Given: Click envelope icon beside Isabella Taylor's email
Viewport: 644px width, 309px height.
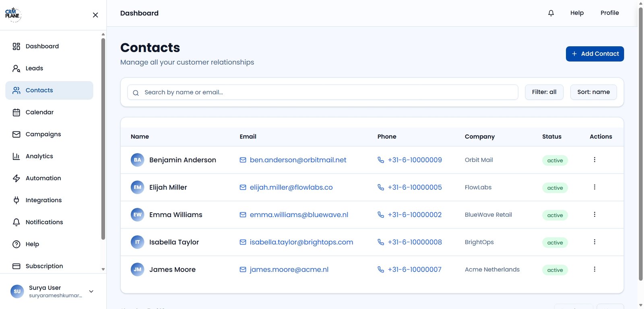Looking at the screenshot, I should point(243,242).
